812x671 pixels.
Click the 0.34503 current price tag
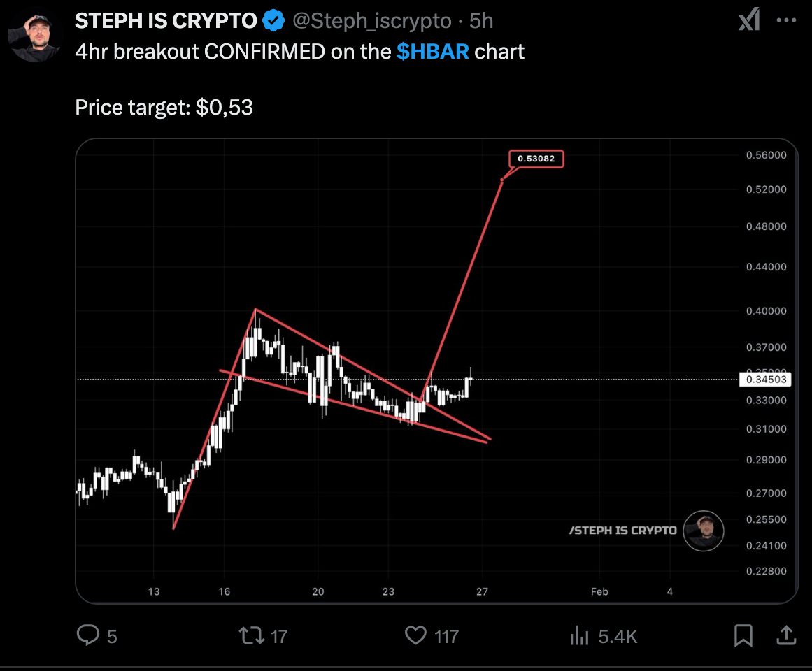coord(766,380)
